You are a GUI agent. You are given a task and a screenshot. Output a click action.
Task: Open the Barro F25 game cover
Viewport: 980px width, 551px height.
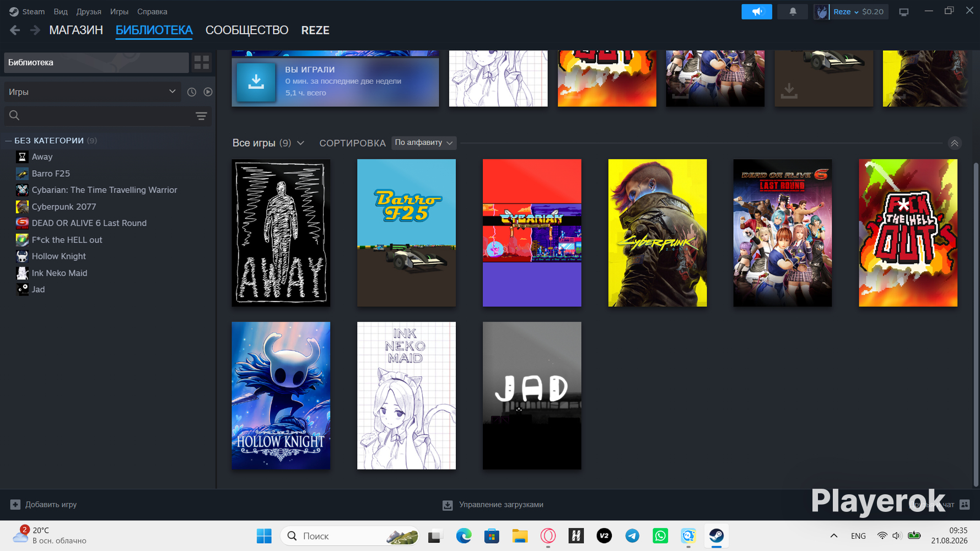coord(406,233)
